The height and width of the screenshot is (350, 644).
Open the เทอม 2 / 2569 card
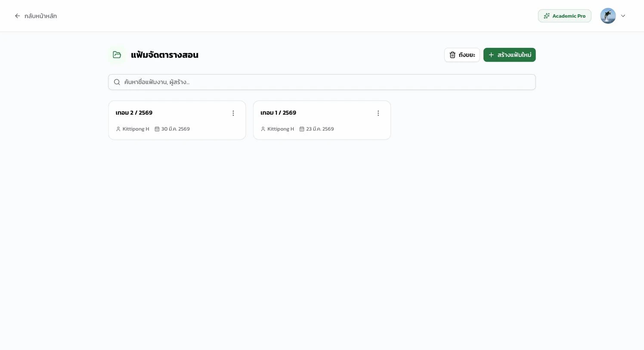[177, 120]
